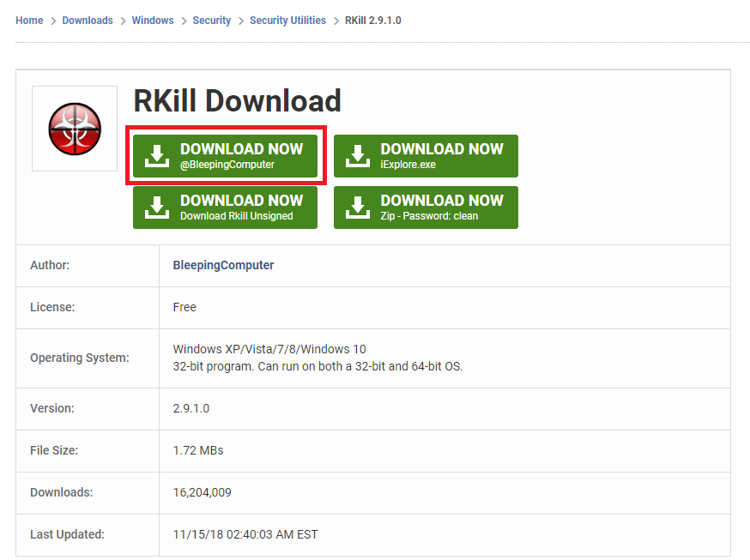Click the download icon on Rkill Unsigned button
This screenshot has height=560, width=750.
tap(157, 207)
